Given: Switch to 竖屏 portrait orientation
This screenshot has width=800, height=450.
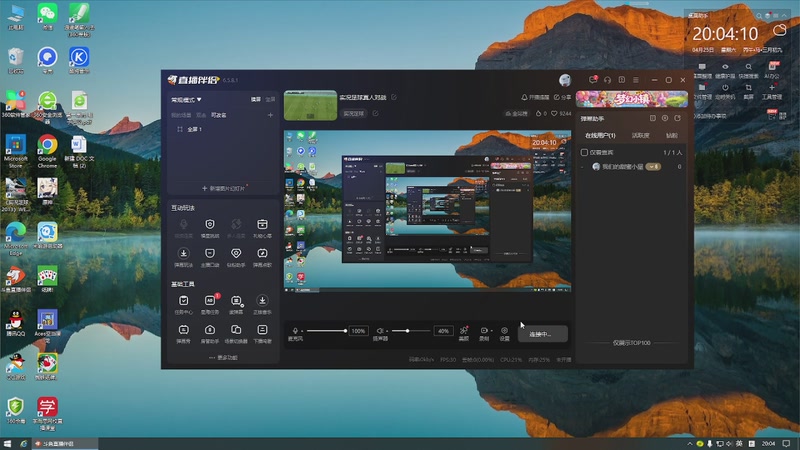Looking at the screenshot, I should point(270,99).
